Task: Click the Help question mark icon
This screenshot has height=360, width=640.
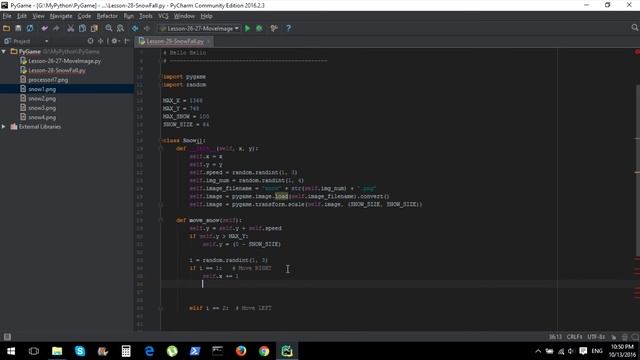Action: pyautogui.click(x=288, y=28)
